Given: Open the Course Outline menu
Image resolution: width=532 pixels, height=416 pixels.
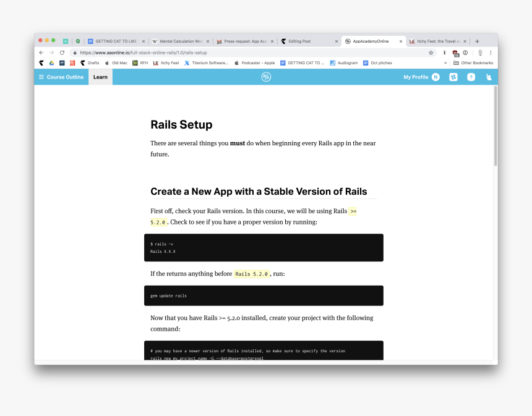Looking at the screenshot, I should pyautogui.click(x=61, y=77).
